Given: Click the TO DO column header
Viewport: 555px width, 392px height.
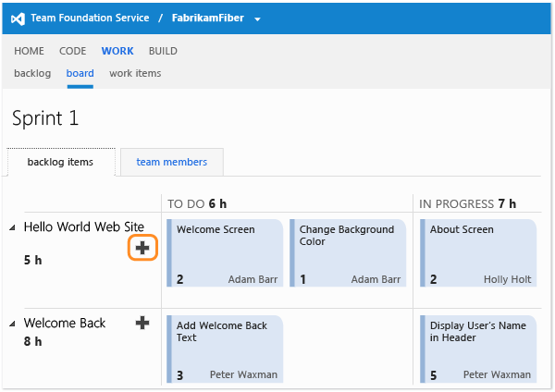Looking at the screenshot, I should (197, 203).
